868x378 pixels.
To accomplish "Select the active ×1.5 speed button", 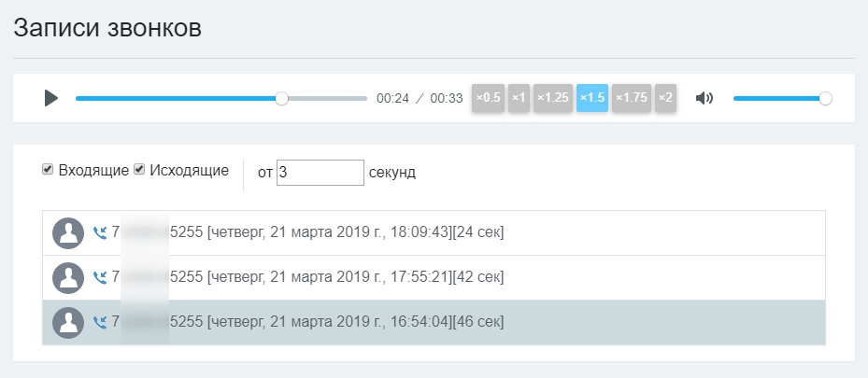I will point(592,97).
